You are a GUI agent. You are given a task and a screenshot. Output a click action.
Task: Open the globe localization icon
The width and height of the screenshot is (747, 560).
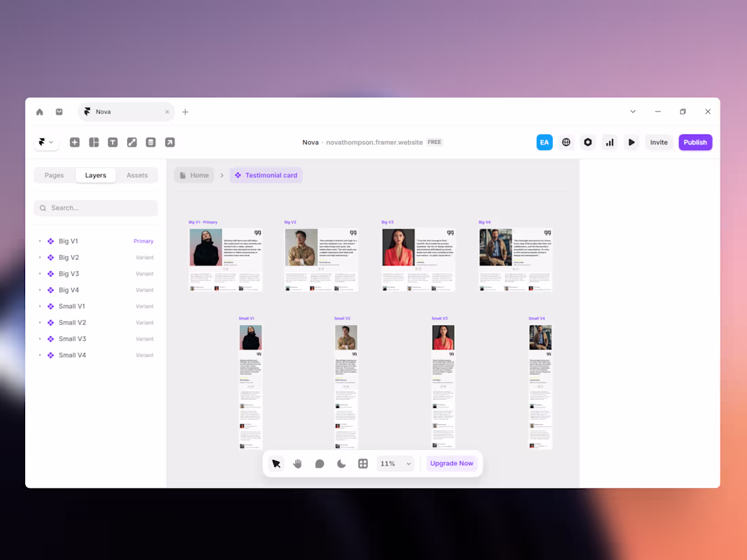tap(566, 142)
